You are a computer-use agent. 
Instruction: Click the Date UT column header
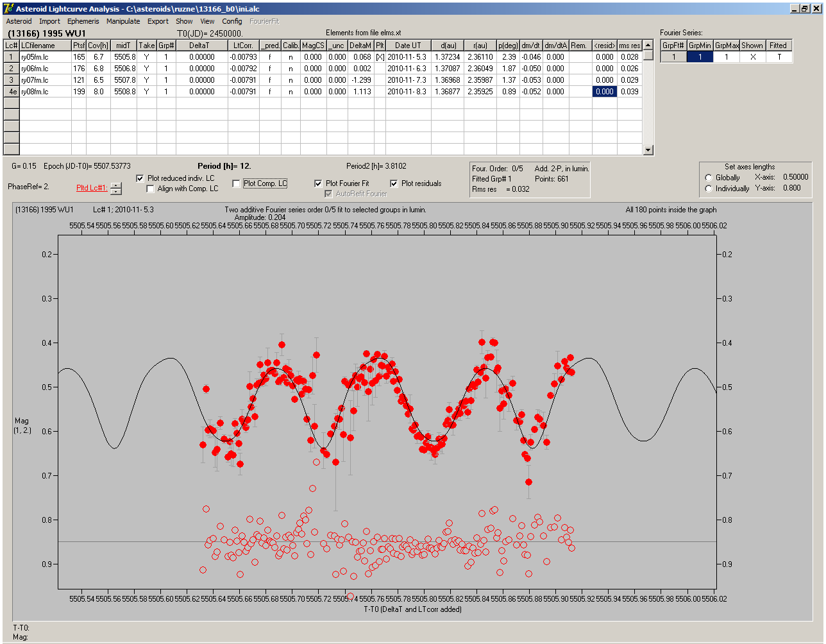click(x=409, y=46)
